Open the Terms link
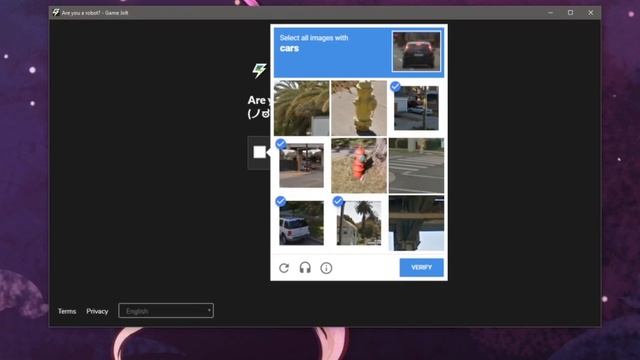This screenshot has width=640, height=360. (67, 311)
